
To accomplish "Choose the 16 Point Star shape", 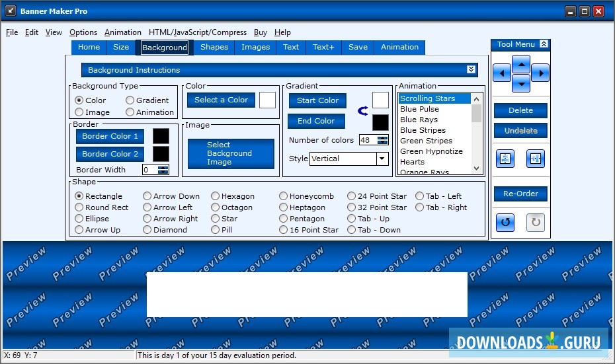I will point(309,230).
